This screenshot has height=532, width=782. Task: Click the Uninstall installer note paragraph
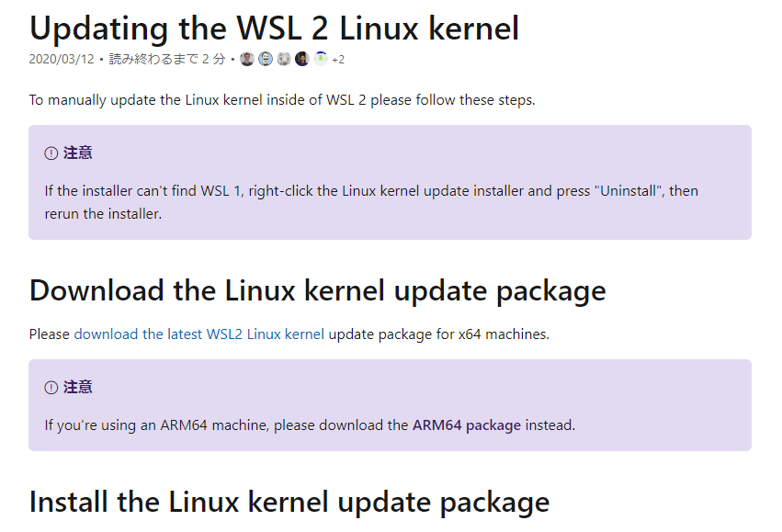click(x=371, y=202)
